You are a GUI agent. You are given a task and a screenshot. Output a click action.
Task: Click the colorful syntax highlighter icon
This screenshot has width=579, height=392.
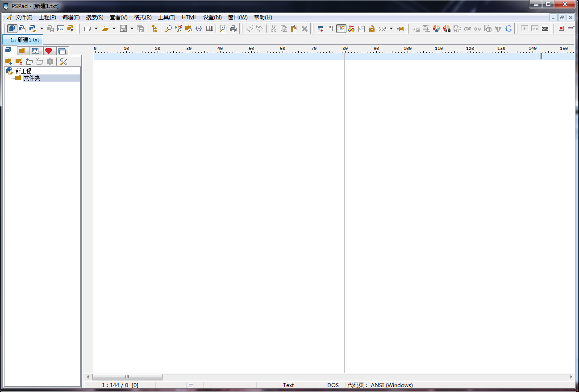point(351,29)
